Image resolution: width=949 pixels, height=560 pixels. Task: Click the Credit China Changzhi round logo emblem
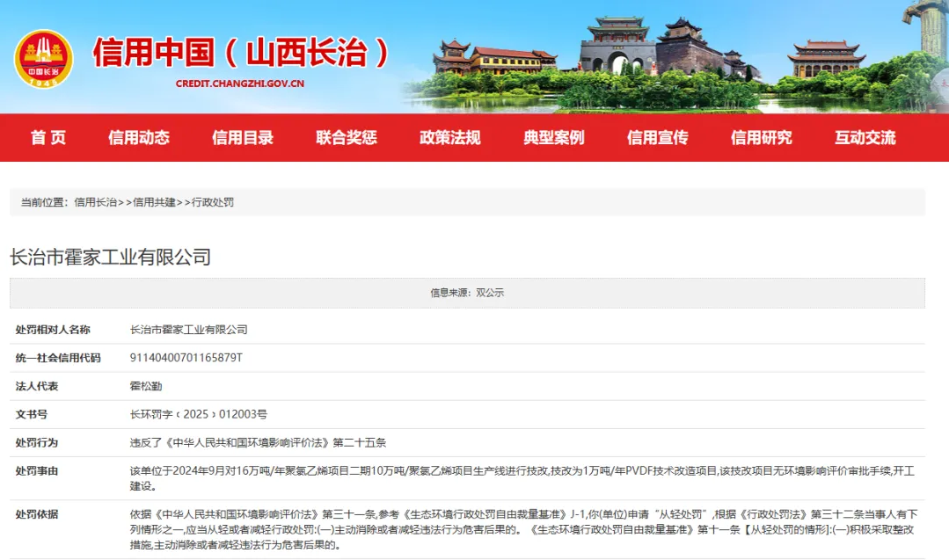(x=44, y=59)
